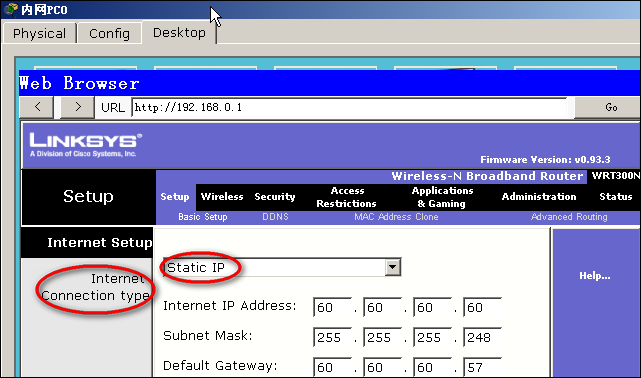Screen dimensions: 641x378
Task: Click the Linksys logo
Action: click(x=86, y=144)
